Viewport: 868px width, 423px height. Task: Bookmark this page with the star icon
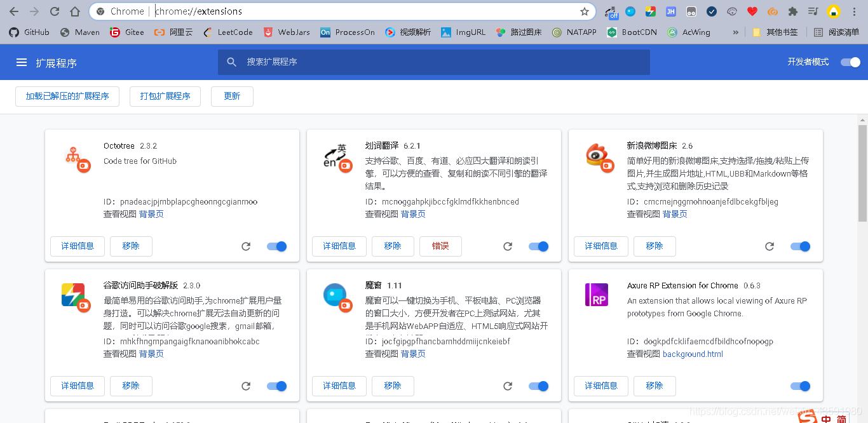584,11
